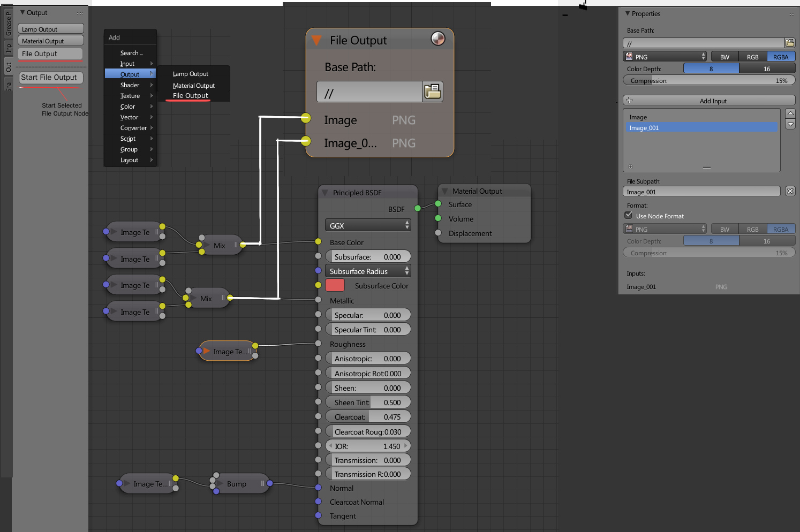Collapse the Principled BSDF node triangle
Viewport: 800px width, 532px height.
click(325, 193)
